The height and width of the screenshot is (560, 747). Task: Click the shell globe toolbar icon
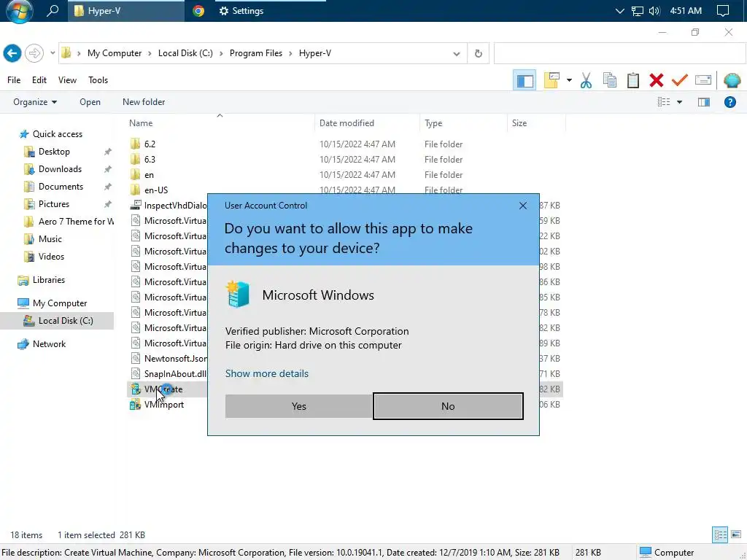732,80
